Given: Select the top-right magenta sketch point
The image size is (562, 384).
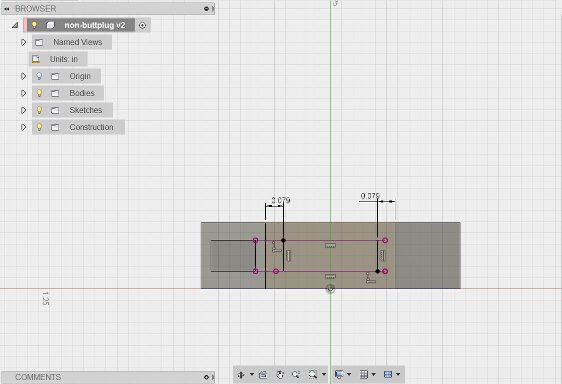Looking at the screenshot, I should 385,240.
